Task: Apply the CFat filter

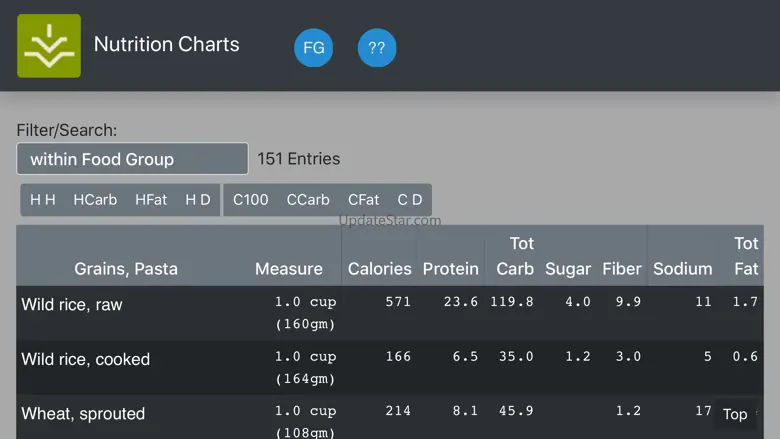Action: 364,200
